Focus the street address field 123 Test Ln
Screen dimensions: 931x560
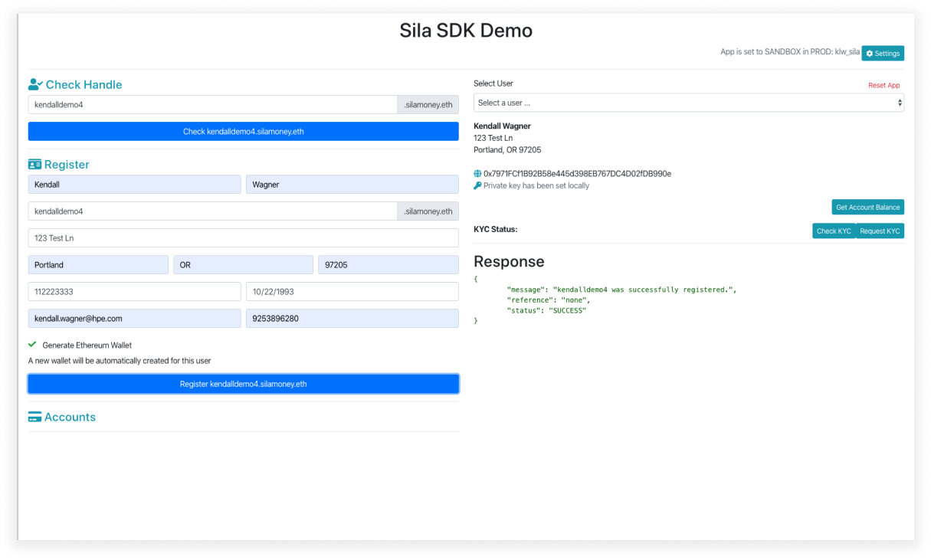[243, 238]
